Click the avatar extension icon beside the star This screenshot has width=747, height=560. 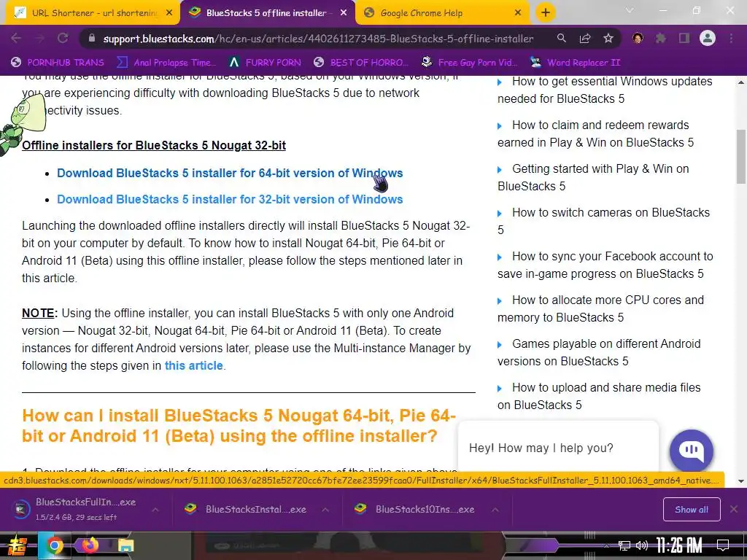pos(638,38)
